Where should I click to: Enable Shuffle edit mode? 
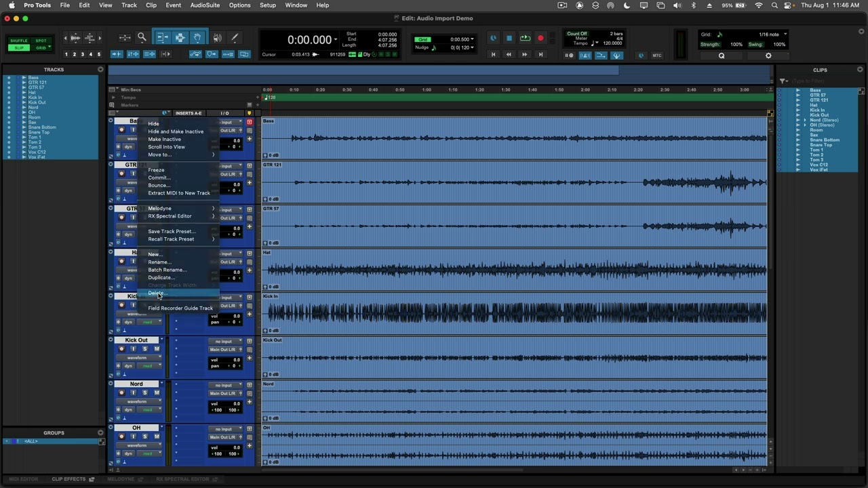pyautogui.click(x=19, y=41)
